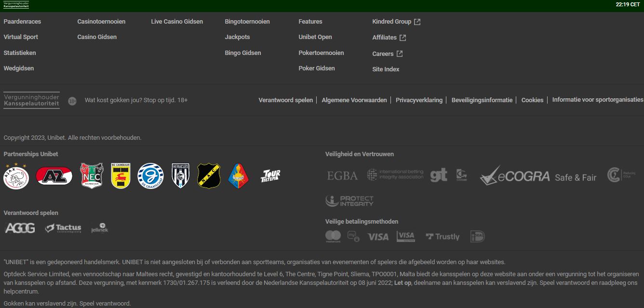Click the grey VISA payment logo
This screenshot has width=644, height=308.
tap(378, 237)
